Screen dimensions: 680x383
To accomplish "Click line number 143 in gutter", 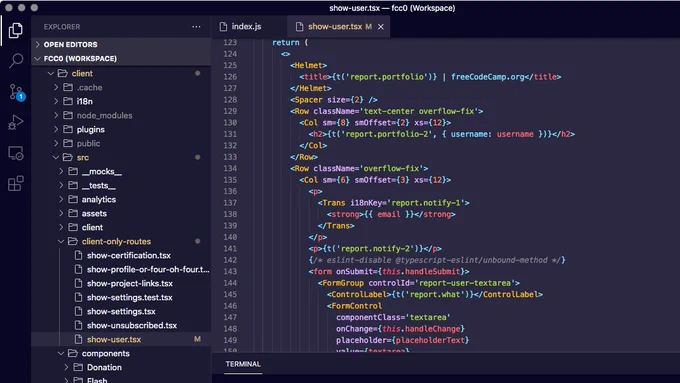I will 230,272.
